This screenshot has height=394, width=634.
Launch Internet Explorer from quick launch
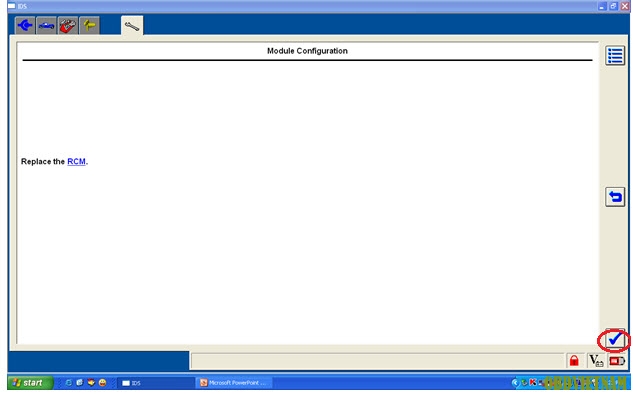(69, 383)
